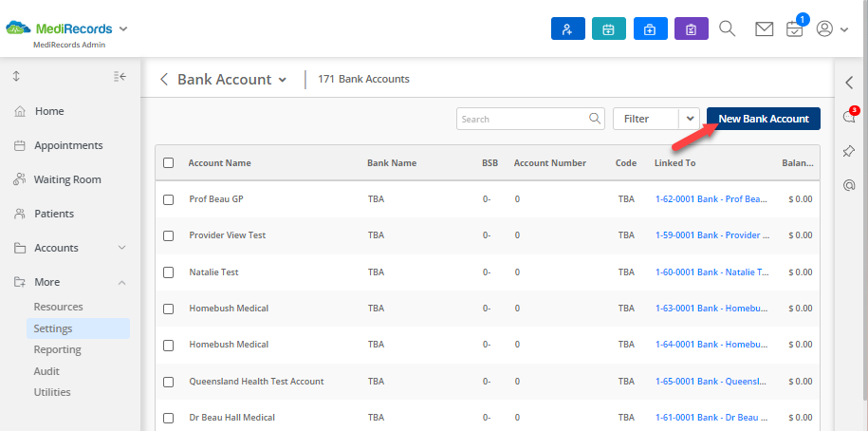The height and width of the screenshot is (431, 868).
Task: Click the Patients icon in sidebar
Action: [20, 214]
